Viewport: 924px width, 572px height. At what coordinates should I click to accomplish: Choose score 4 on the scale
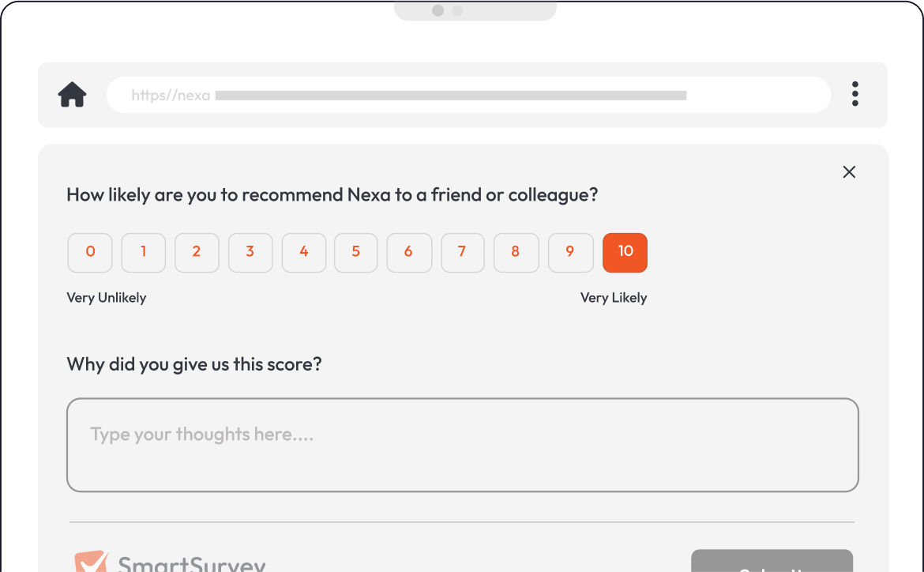(x=304, y=253)
